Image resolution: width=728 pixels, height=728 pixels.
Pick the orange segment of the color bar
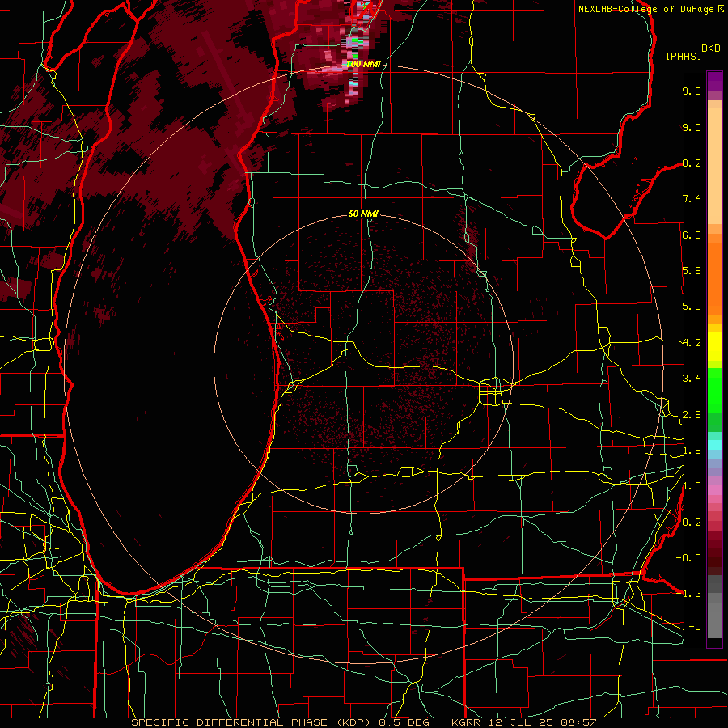[x=714, y=278]
